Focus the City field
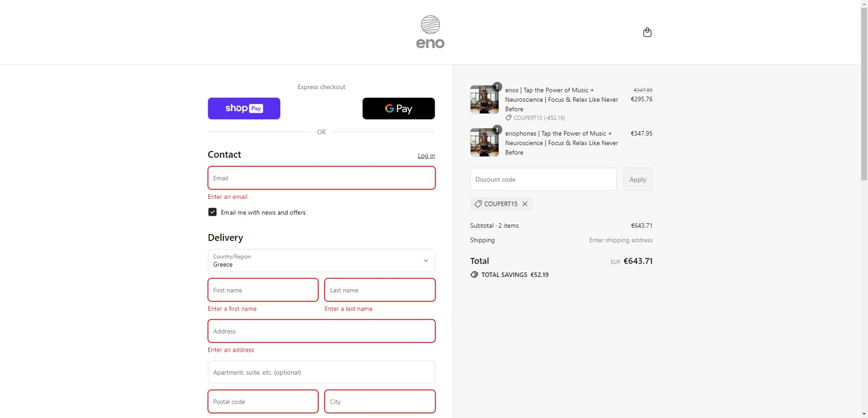 pos(380,402)
